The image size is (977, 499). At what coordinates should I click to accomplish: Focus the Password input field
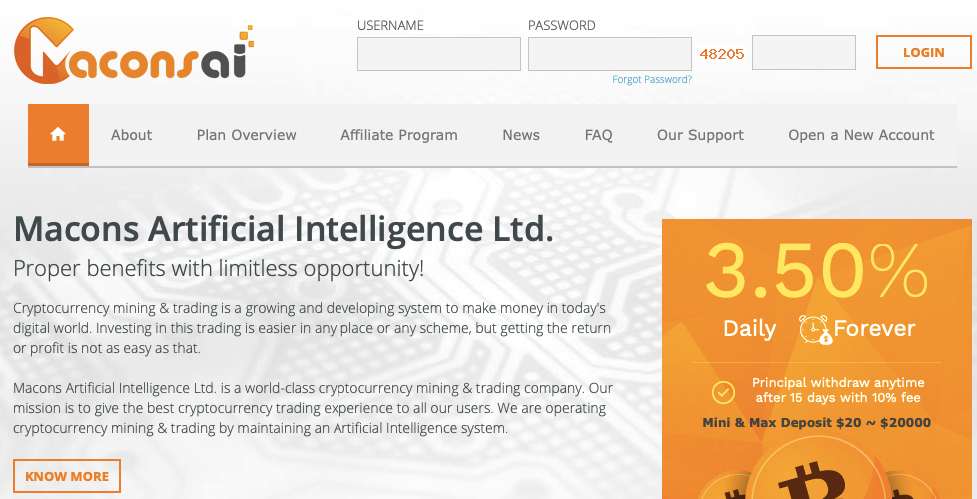[609, 54]
